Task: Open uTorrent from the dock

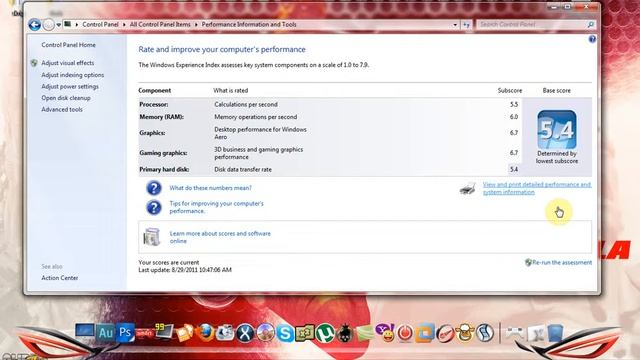Action: point(325,333)
